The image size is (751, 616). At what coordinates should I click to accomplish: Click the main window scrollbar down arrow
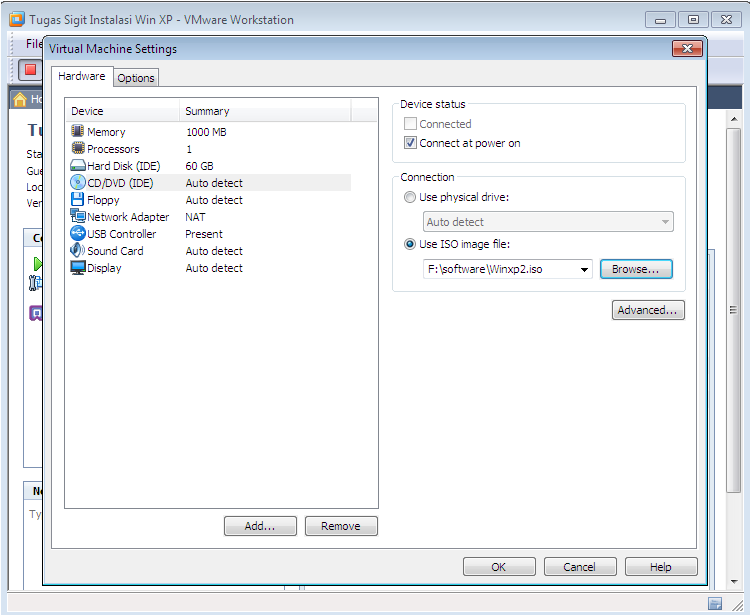click(734, 582)
